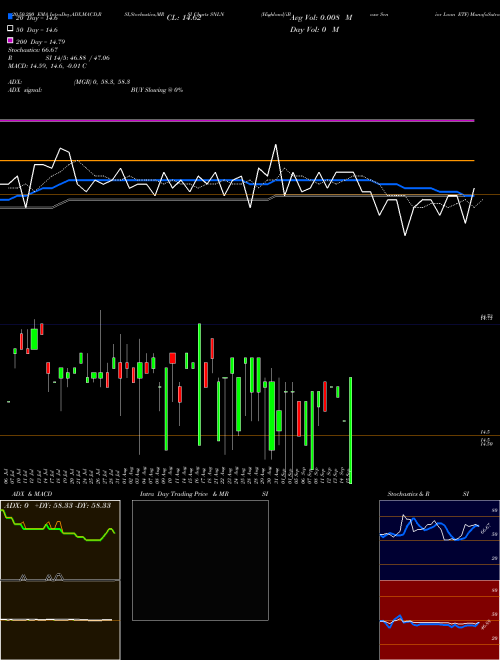Click the rightmost tall green candlestick
500x660 pixels.
pyautogui.click(x=351, y=430)
